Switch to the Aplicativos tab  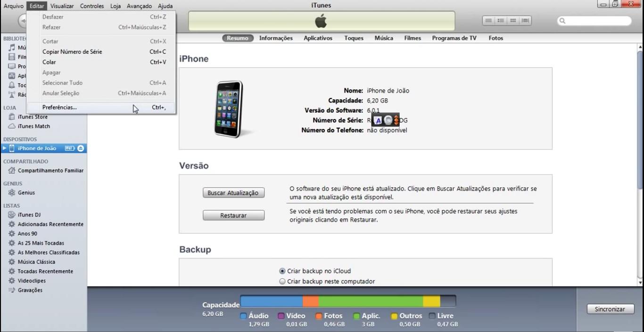318,38
